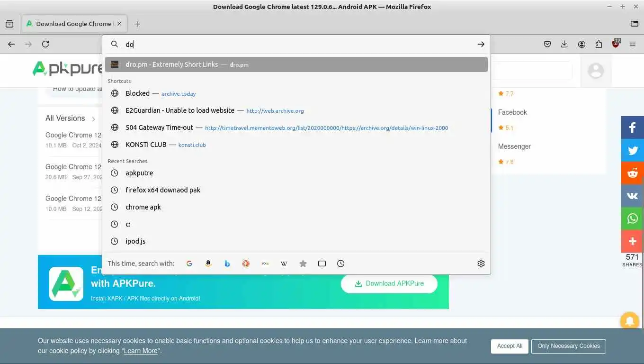Open Messenger app listing
The image size is (644, 364).
[x=514, y=146]
